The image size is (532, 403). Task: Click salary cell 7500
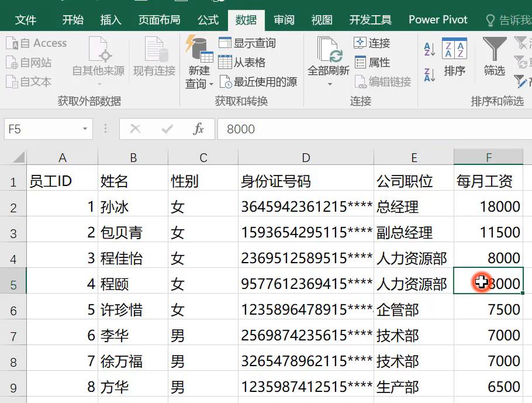pos(489,309)
